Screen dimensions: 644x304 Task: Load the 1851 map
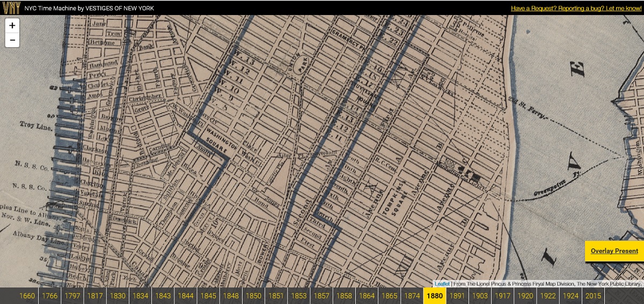tap(276, 296)
